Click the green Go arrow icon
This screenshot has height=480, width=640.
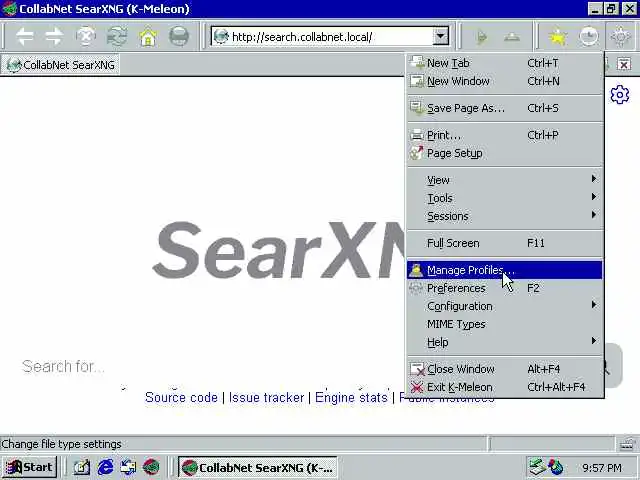pos(482,37)
